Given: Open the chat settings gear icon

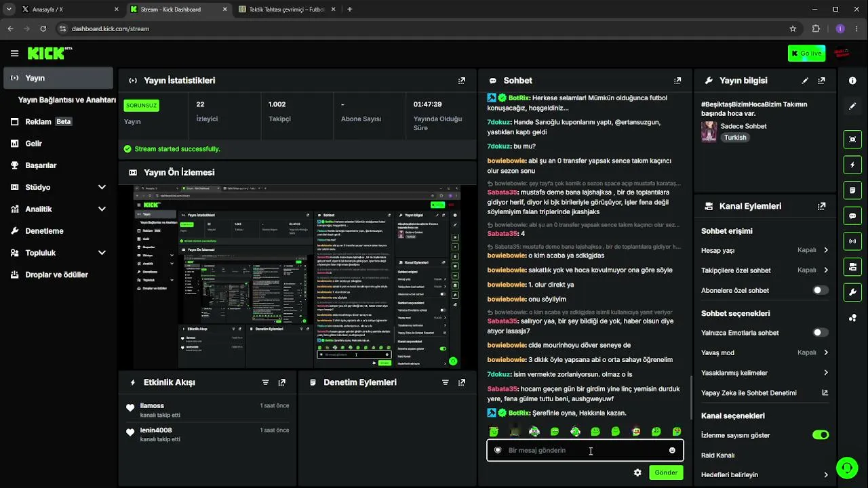Looking at the screenshot, I should [637, 472].
